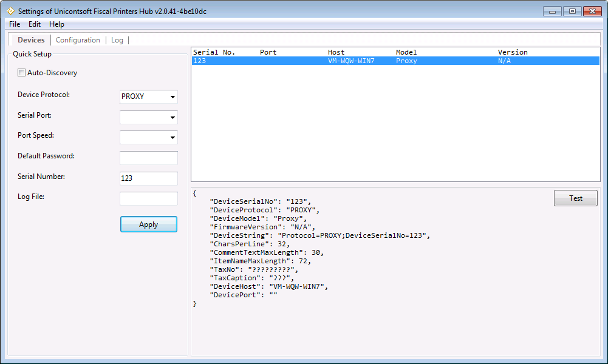Open the File menu

coord(15,24)
